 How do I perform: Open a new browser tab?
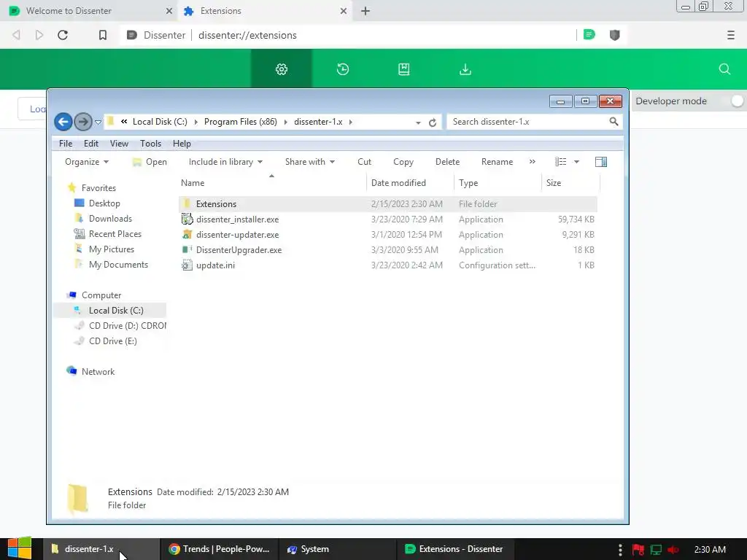click(x=365, y=11)
